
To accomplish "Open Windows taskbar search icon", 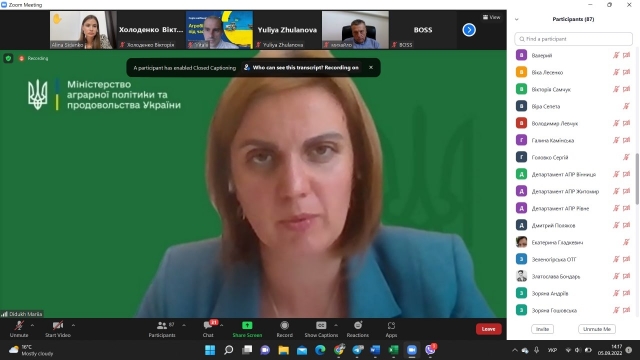I will tap(229, 350).
